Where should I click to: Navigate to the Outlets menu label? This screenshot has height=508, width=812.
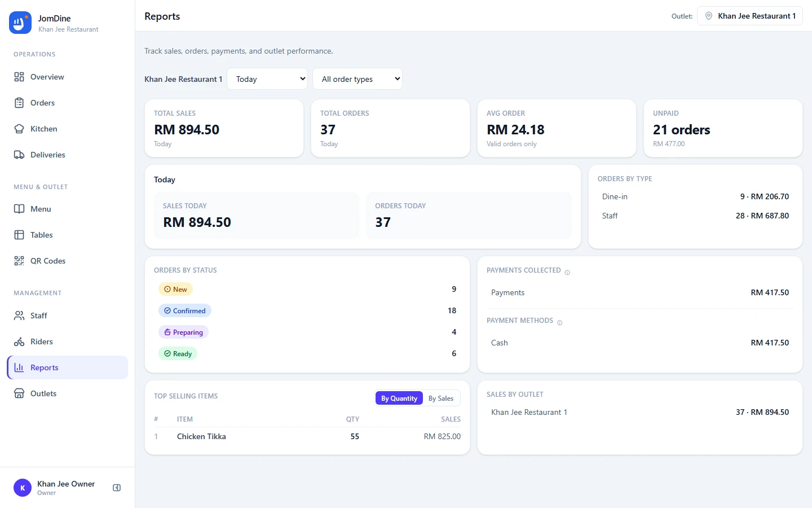click(43, 393)
